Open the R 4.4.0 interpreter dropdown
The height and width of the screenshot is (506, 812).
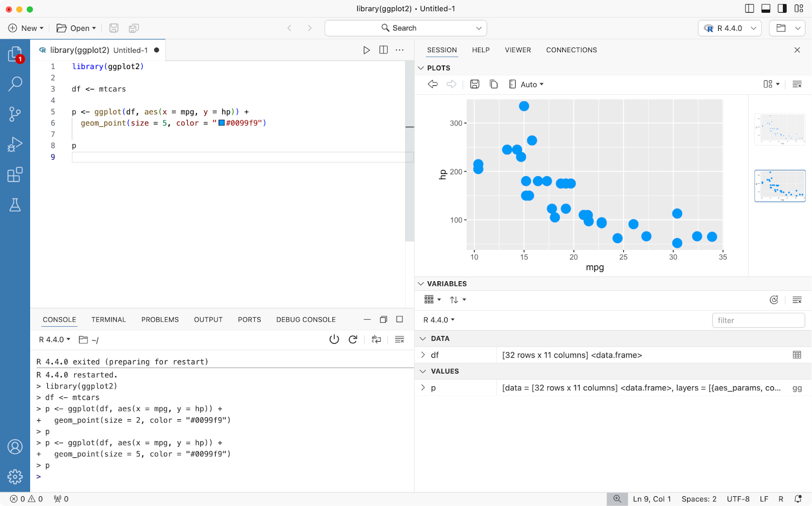tap(730, 28)
